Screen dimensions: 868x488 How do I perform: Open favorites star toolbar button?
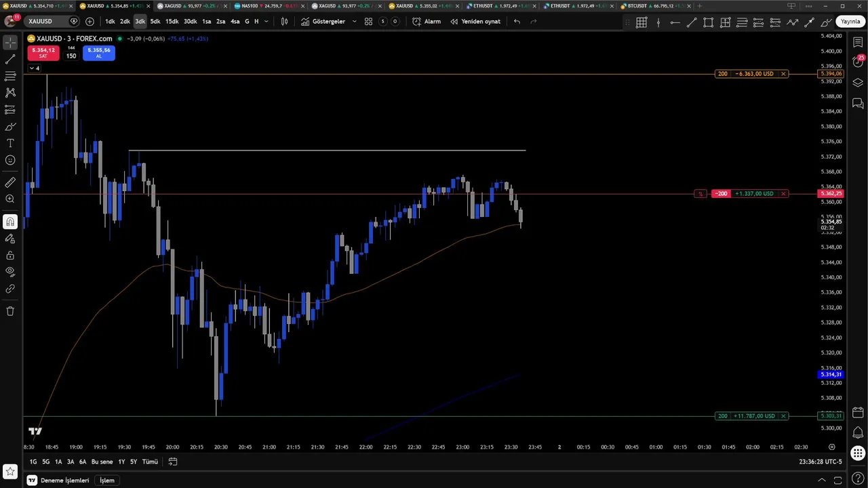[10, 471]
